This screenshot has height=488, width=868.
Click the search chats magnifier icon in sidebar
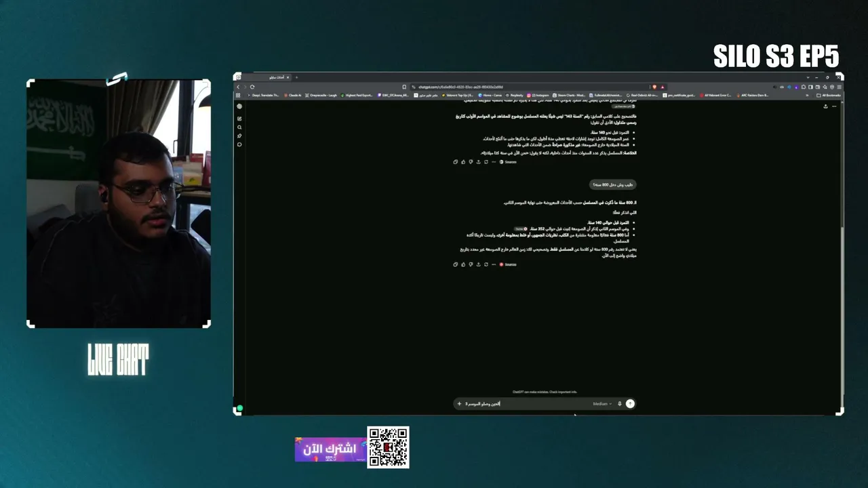(239, 127)
